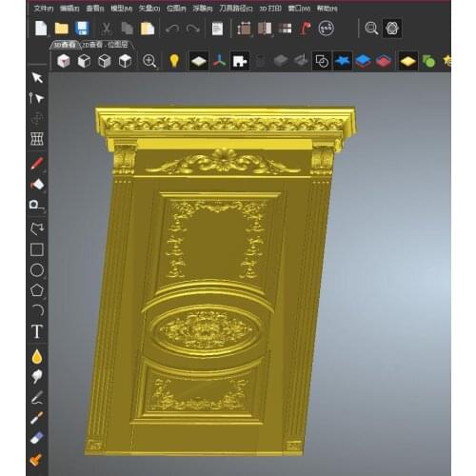Toggle the XYZ axis origin display
This screenshot has height=476, width=476.
point(219,61)
